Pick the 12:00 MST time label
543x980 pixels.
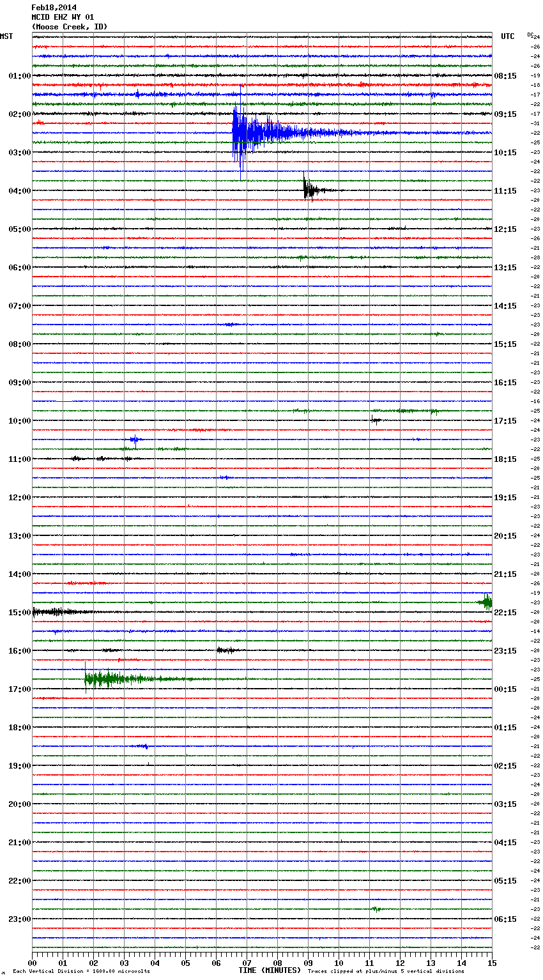(x=20, y=498)
